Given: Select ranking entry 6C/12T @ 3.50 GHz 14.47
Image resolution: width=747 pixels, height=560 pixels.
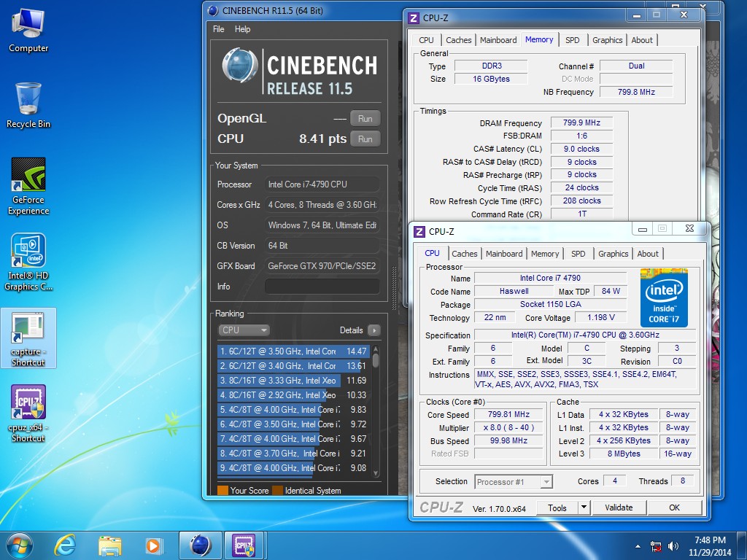Looking at the screenshot, I should 293,351.
